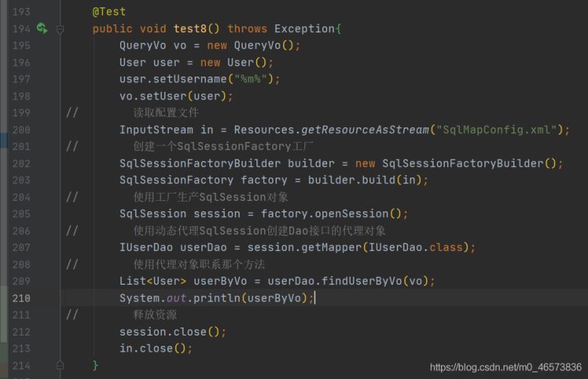Click new SqlSessionFactoryBuilder() expression
The width and height of the screenshot is (588, 379).
[456, 163]
